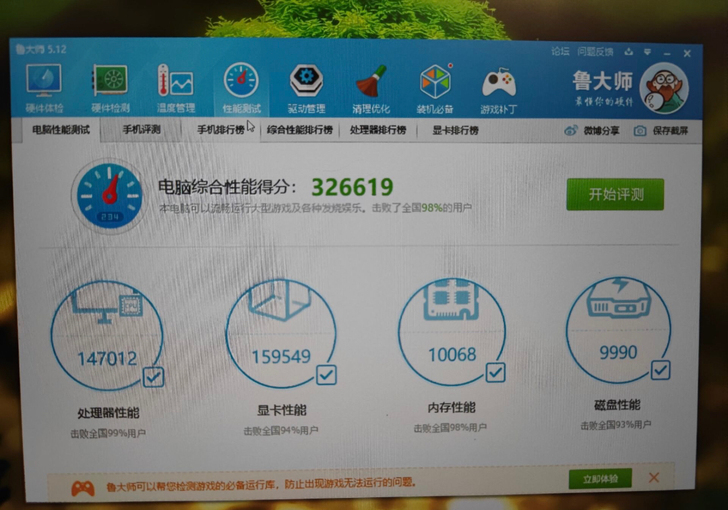Click orange gamepad icon in bottom banner
Image resolution: width=728 pixels, height=510 pixels.
point(83,488)
